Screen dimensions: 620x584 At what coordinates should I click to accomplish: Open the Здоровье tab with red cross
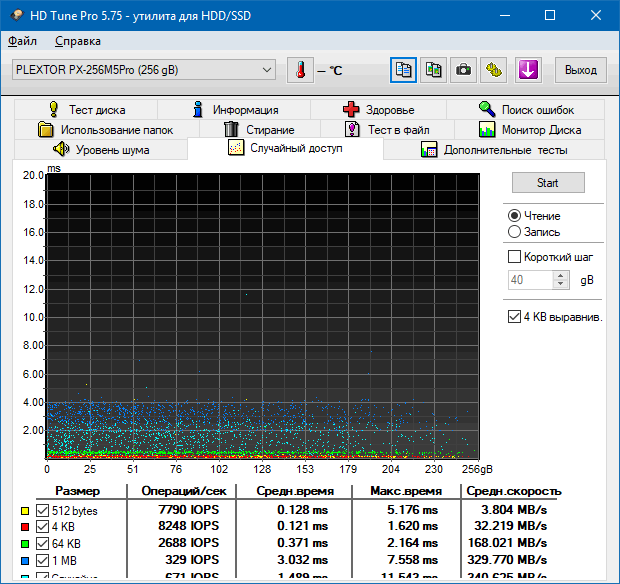click(378, 110)
